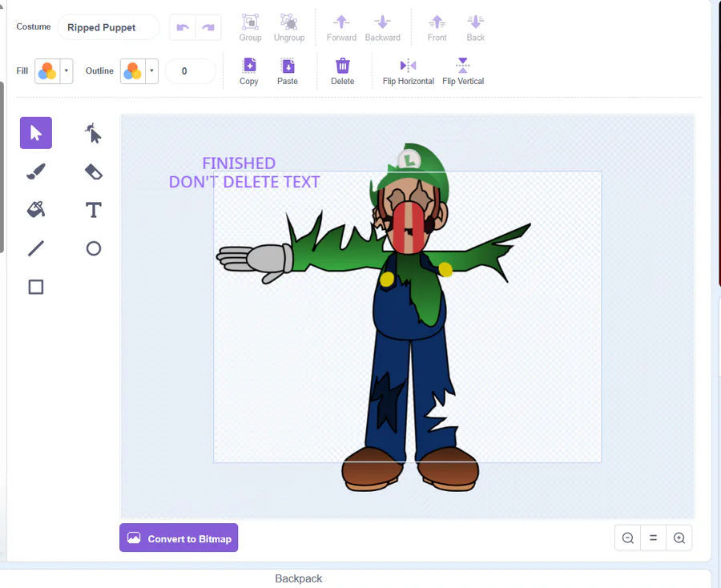Click the gray glove hand on canvas
The height and width of the screenshot is (588, 721).
pyautogui.click(x=254, y=262)
